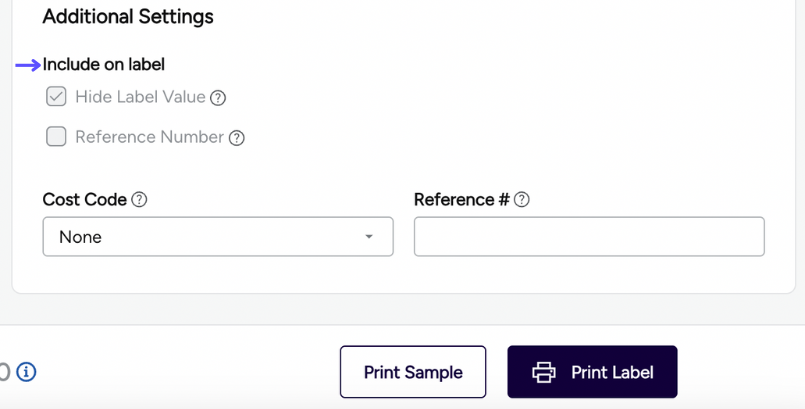
Task: Enable the Reference Number checkbox
Action: coord(56,137)
